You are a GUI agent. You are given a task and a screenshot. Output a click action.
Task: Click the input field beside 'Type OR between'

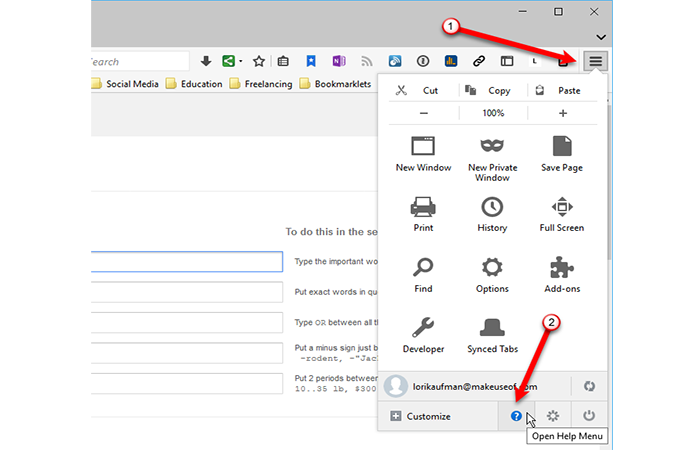coord(187,322)
